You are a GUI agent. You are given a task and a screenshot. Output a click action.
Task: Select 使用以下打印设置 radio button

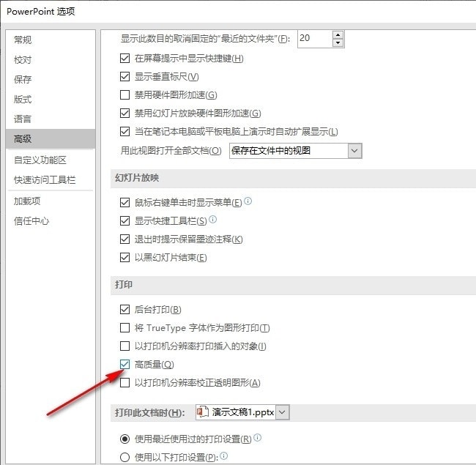coord(124,457)
